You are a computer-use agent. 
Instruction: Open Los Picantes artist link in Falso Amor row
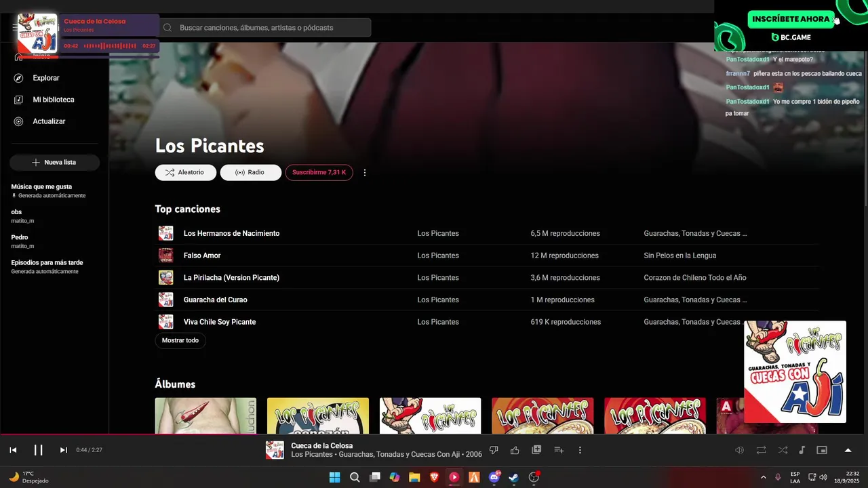pos(438,256)
